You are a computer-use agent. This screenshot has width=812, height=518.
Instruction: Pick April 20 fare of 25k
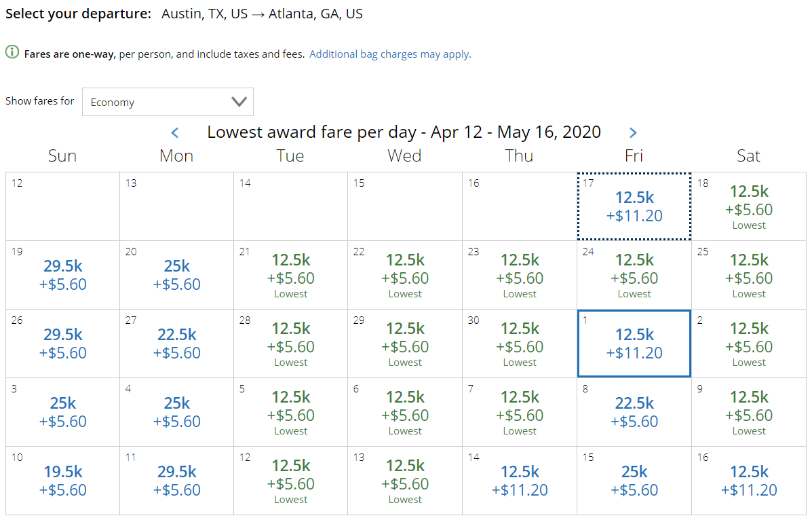(x=176, y=275)
